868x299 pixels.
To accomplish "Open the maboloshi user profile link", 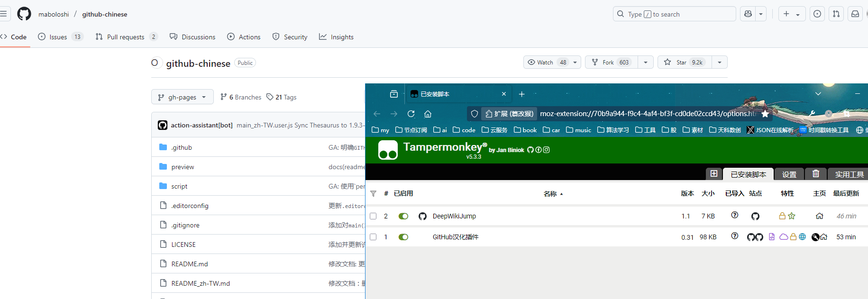I will click(x=54, y=14).
